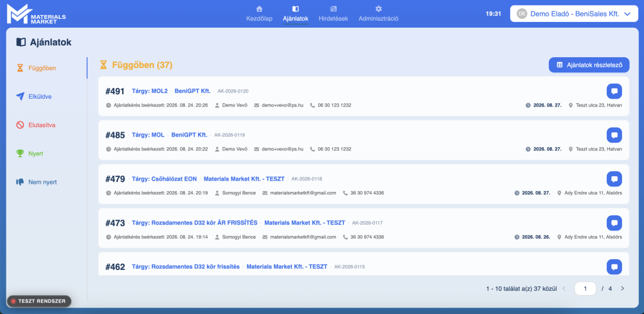Show Elutasítva offers list
Image resolution: width=644 pixels, height=314 pixels.
point(36,125)
